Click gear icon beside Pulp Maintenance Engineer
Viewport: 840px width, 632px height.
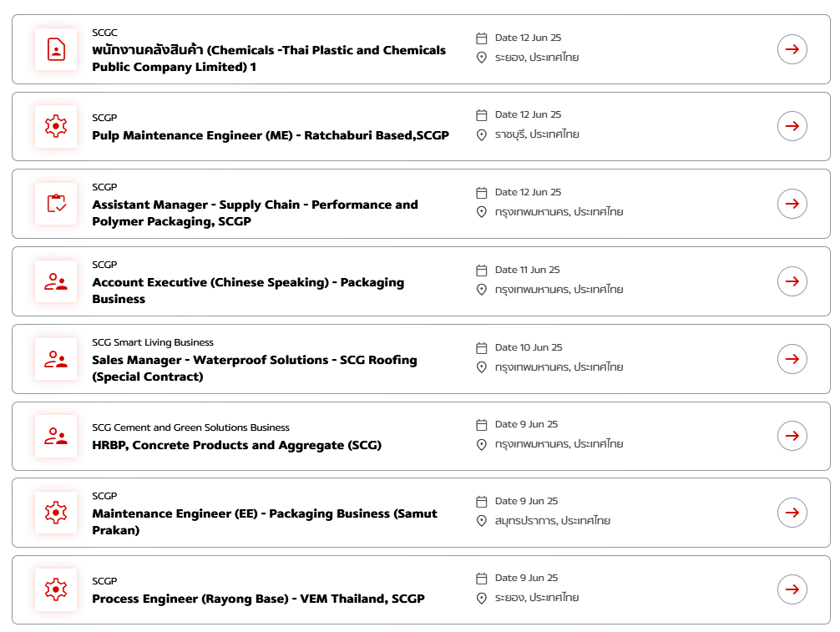point(56,126)
